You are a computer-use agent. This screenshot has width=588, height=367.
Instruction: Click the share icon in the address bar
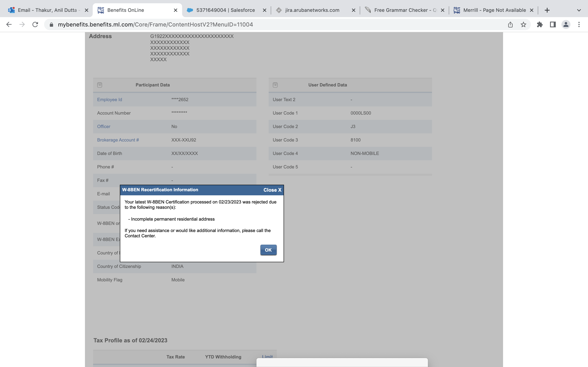[x=510, y=24]
